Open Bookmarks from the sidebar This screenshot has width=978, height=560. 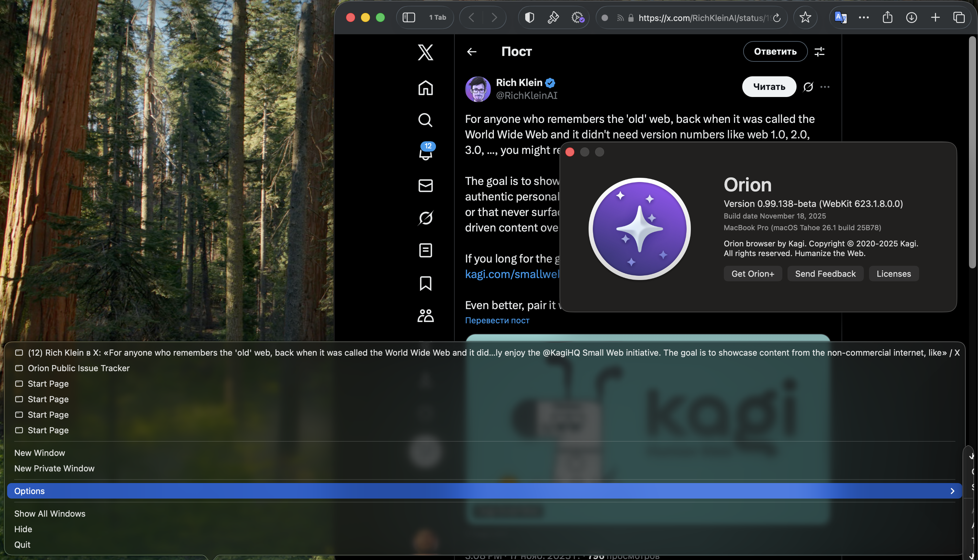[x=425, y=284]
